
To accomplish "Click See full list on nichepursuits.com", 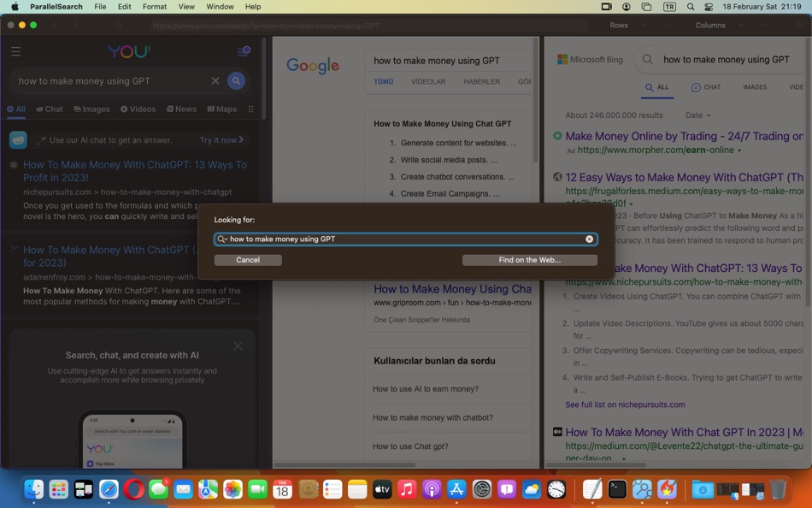I will point(625,405).
